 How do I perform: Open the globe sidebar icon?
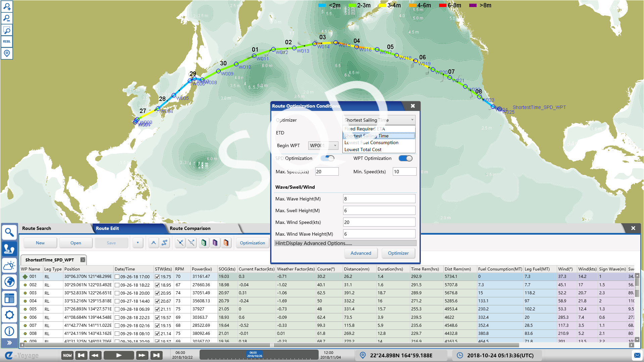(9, 282)
